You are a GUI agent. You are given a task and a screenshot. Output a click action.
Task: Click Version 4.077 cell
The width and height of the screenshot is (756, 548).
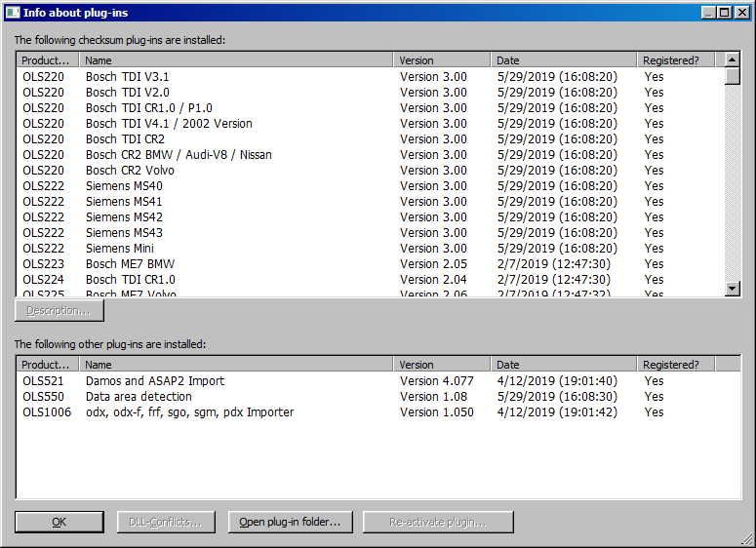point(437,380)
